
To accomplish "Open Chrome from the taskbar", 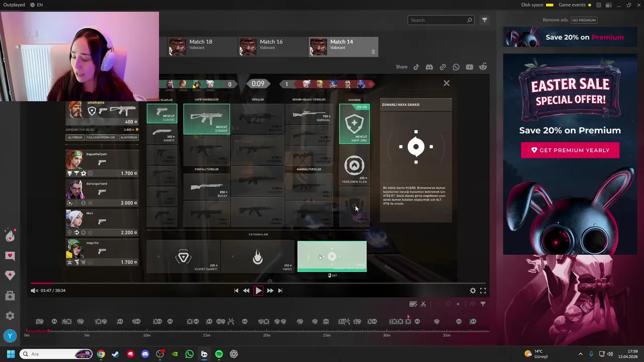I will coord(101,354).
